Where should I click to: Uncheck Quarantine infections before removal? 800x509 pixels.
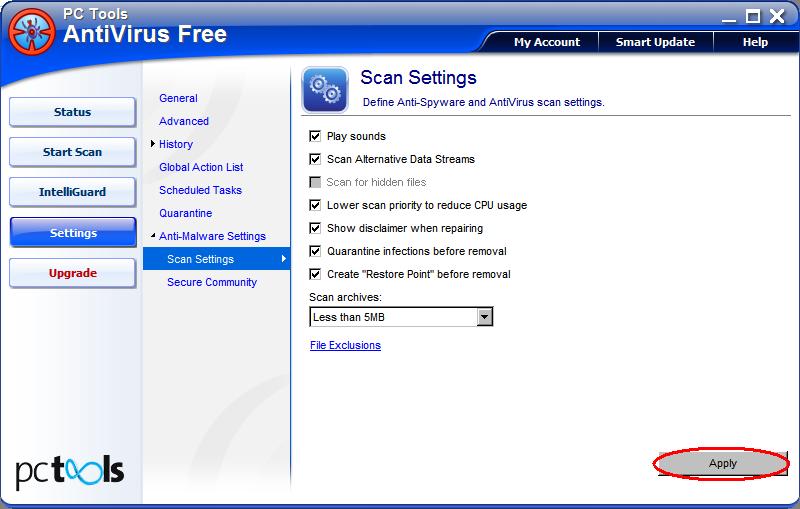(316, 251)
